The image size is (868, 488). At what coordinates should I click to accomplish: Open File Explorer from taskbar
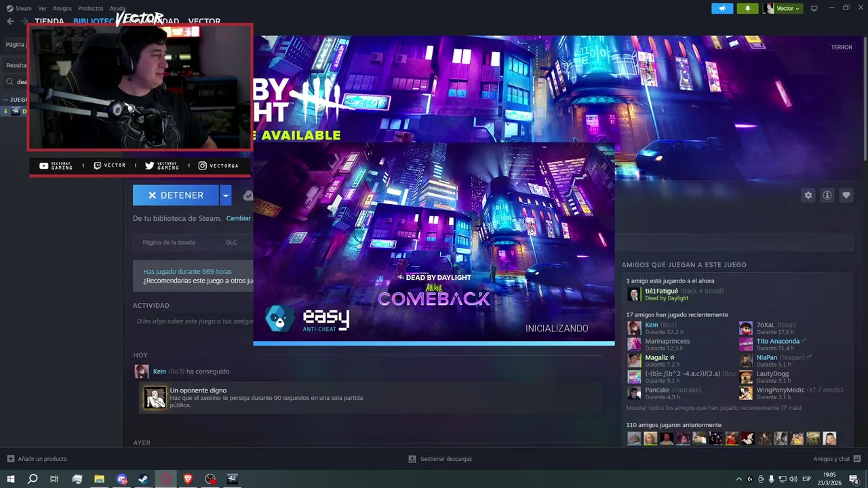(x=99, y=479)
